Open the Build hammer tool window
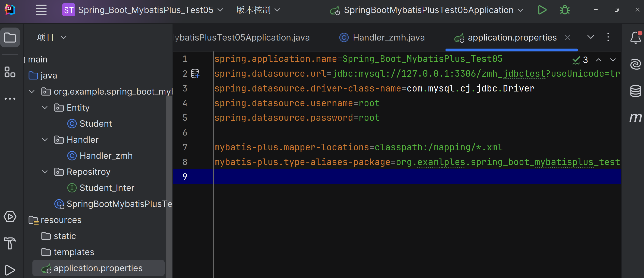The height and width of the screenshot is (278, 644). coord(10,243)
